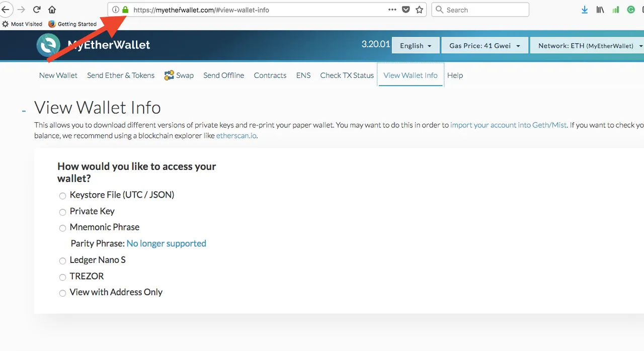Click the URL in the address bar
This screenshot has height=351, width=644.
pos(201,10)
